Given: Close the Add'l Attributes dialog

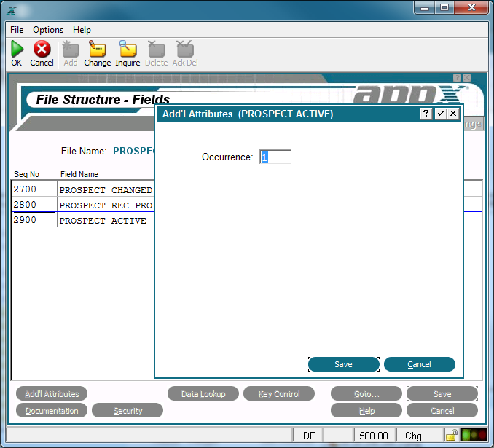Looking at the screenshot, I should coord(453,114).
